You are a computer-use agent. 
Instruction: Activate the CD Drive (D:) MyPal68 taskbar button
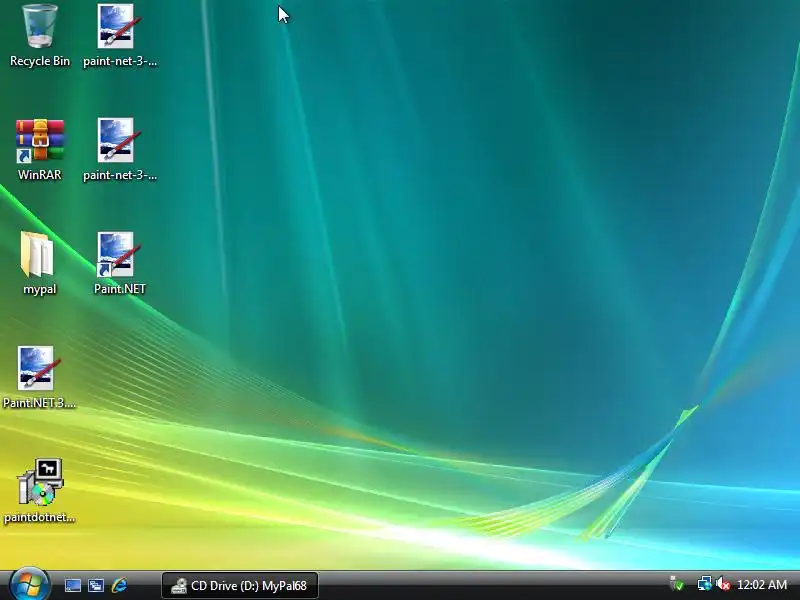[x=240, y=585]
